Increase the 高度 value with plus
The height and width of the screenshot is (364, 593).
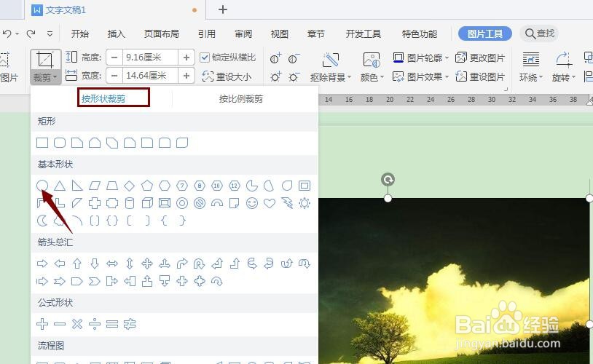coord(186,58)
